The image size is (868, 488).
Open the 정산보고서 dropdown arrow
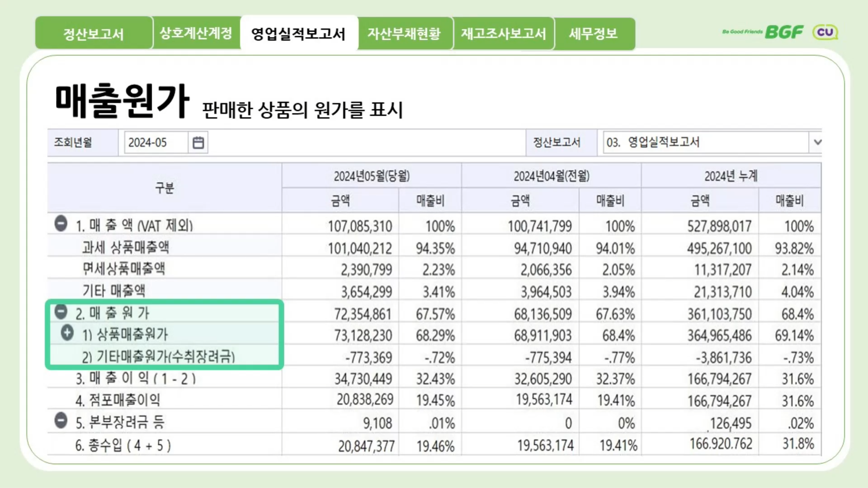point(817,142)
